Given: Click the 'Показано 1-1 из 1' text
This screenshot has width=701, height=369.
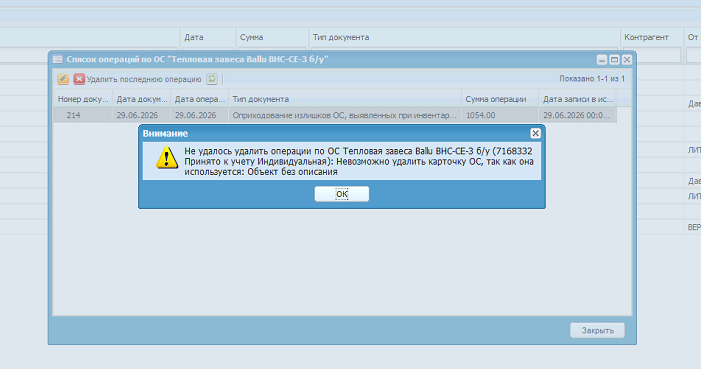Looking at the screenshot, I should [x=592, y=79].
